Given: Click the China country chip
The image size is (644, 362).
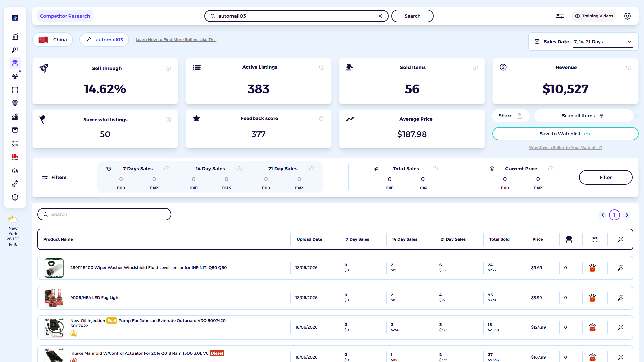Looking at the screenshot, I should pyautogui.click(x=53, y=40).
